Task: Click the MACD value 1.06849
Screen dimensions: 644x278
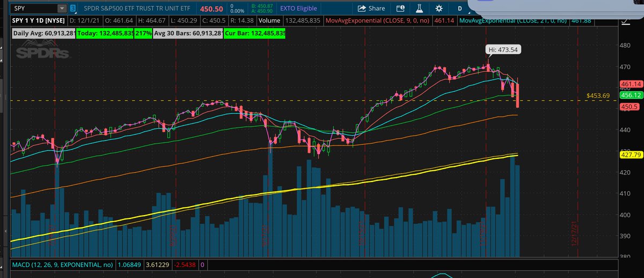Action: pos(128,265)
